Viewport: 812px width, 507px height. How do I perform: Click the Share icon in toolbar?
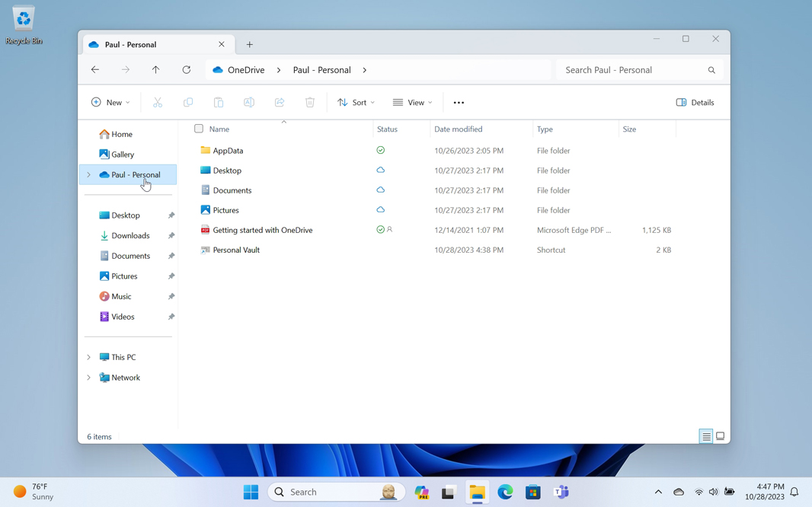pos(280,103)
